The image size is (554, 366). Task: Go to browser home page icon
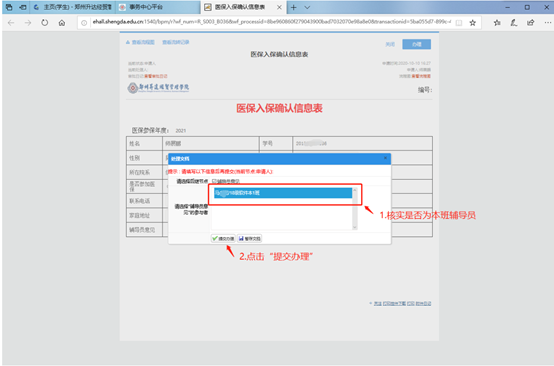coord(62,23)
